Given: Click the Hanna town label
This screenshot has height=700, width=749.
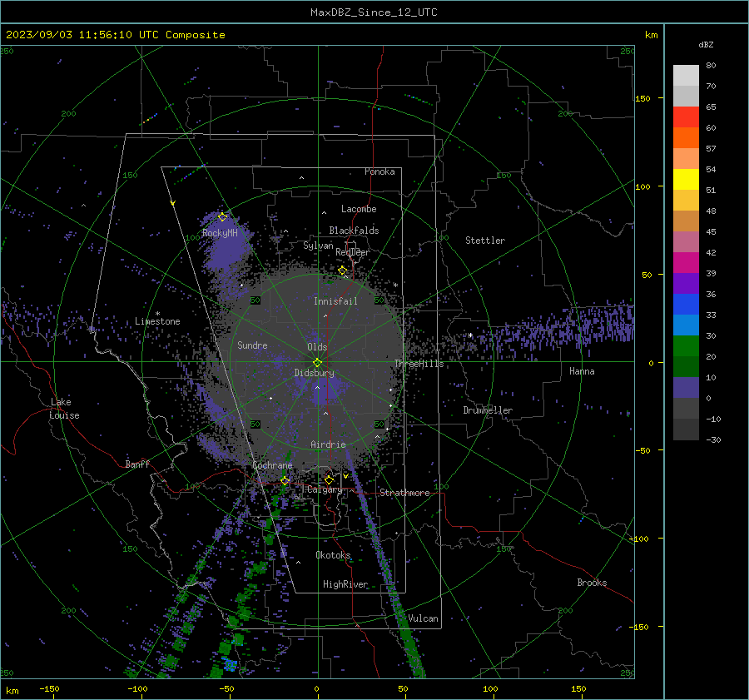Looking at the screenshot, I should (582, 371).
